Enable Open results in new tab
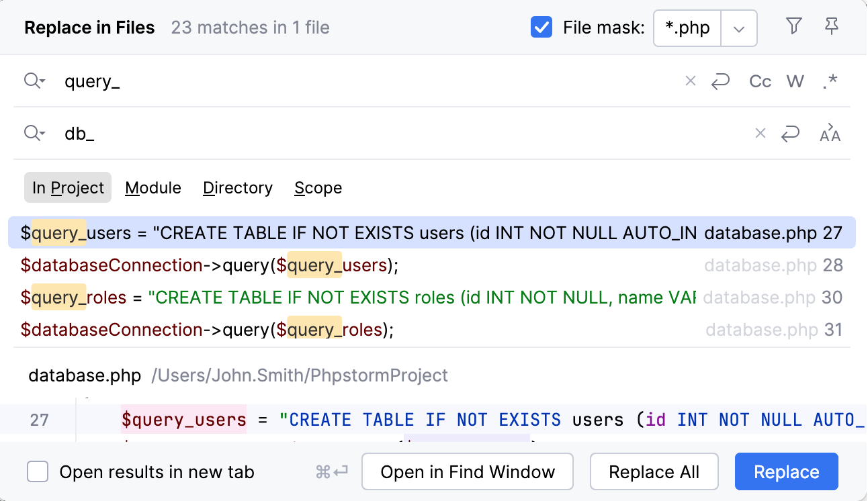Viewport: 868px width, 501px height. [38, 471]
